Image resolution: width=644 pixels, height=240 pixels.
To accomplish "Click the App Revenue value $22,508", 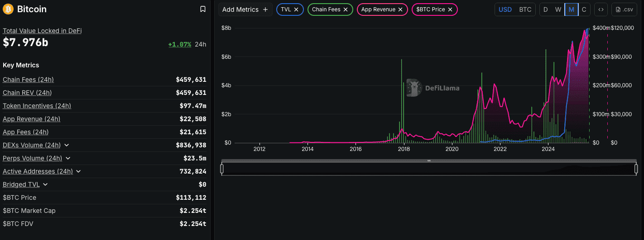I will [193, 119].
